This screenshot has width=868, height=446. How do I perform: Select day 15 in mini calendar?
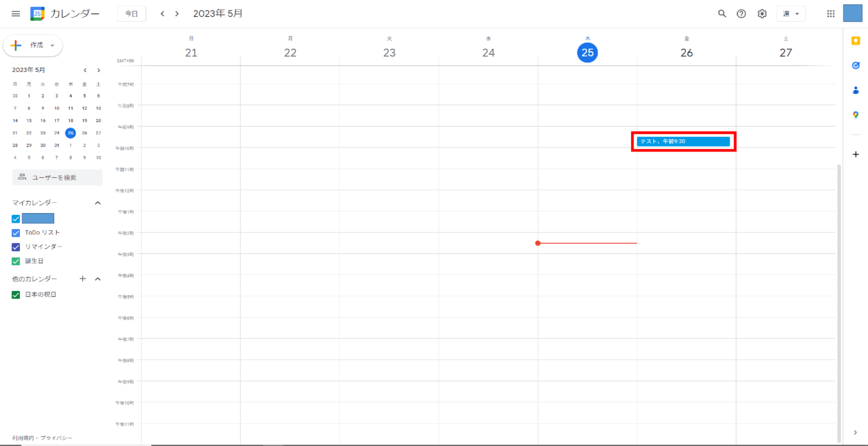point(29,121)
